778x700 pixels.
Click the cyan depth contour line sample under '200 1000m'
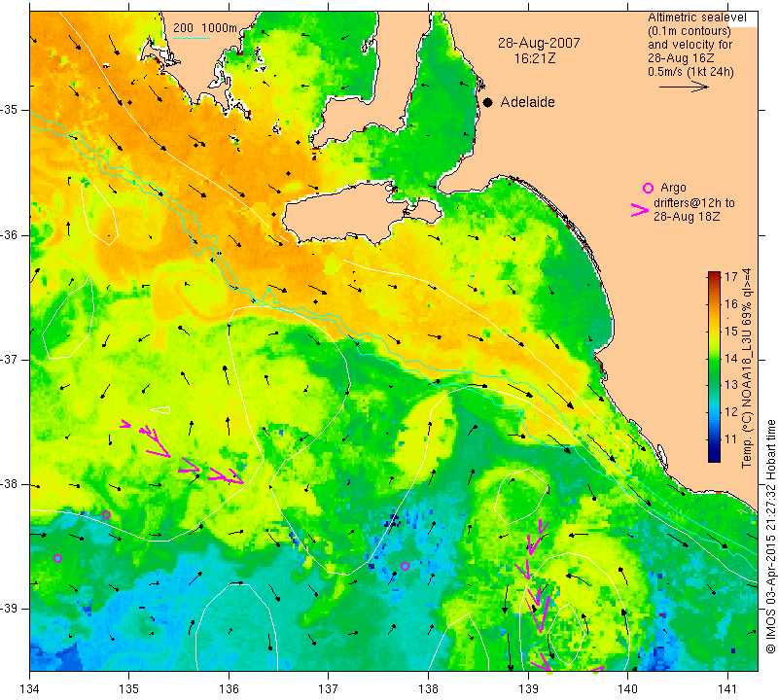click(192, 38)
